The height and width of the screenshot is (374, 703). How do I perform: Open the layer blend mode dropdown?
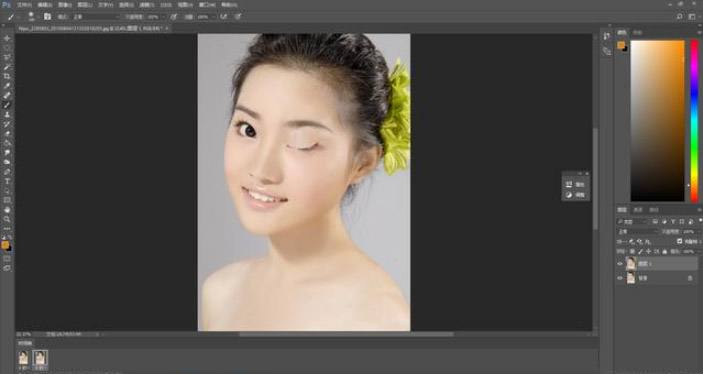(638, 231)
